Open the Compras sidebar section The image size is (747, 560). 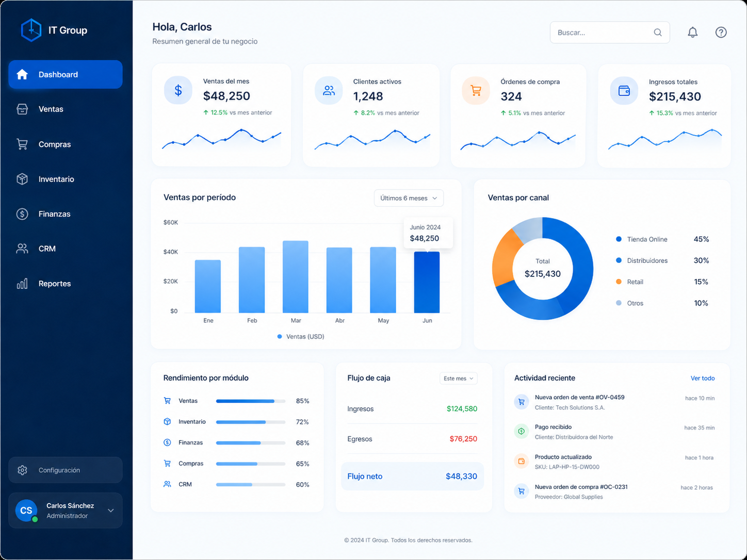pos(66,144)
